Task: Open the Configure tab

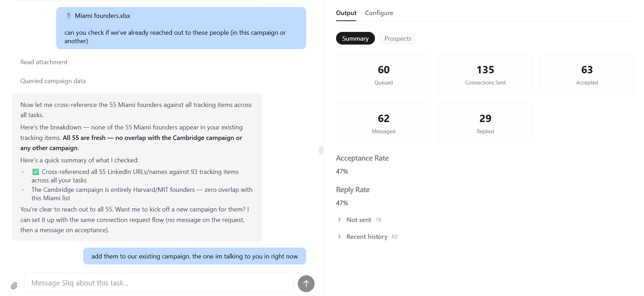Action: [x=379, y=13]
